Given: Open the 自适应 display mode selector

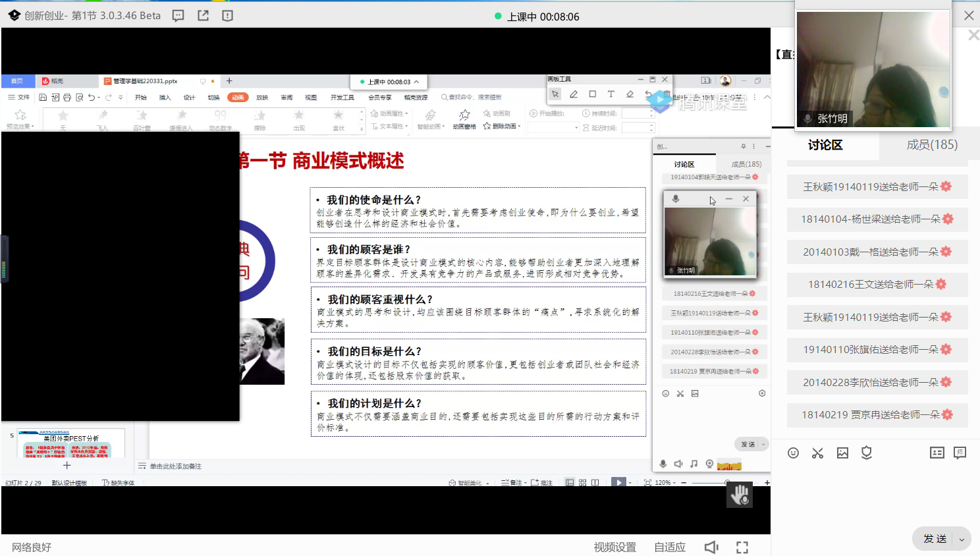Looking at the screenshot, I should click(669, 547).
